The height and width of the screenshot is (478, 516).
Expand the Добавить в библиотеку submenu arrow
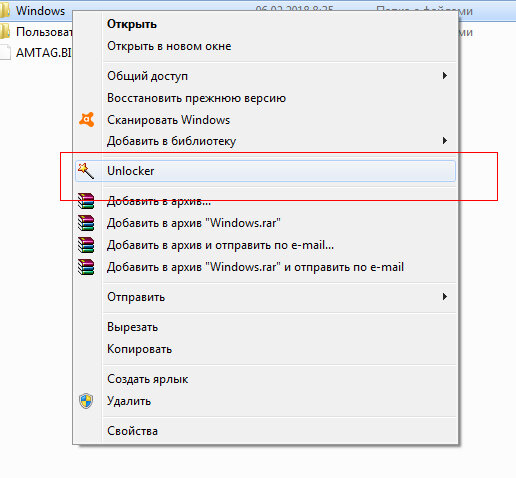pos(445,141)
